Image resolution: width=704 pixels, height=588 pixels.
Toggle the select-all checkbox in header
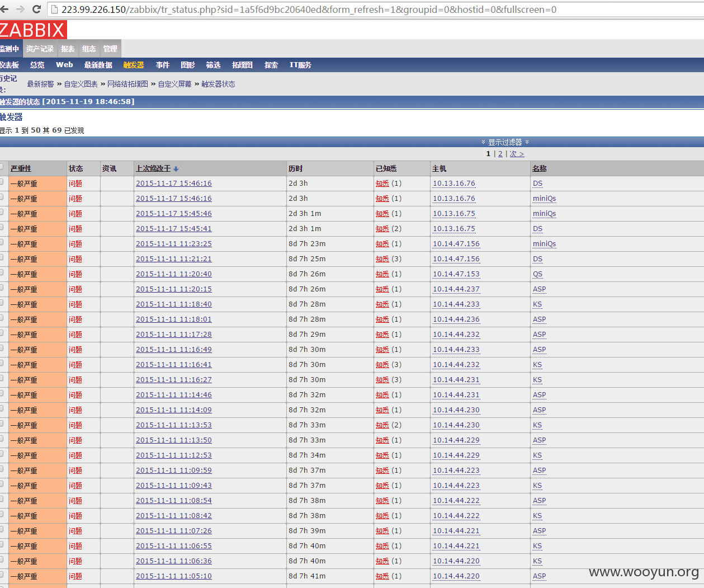pos(2,167)
